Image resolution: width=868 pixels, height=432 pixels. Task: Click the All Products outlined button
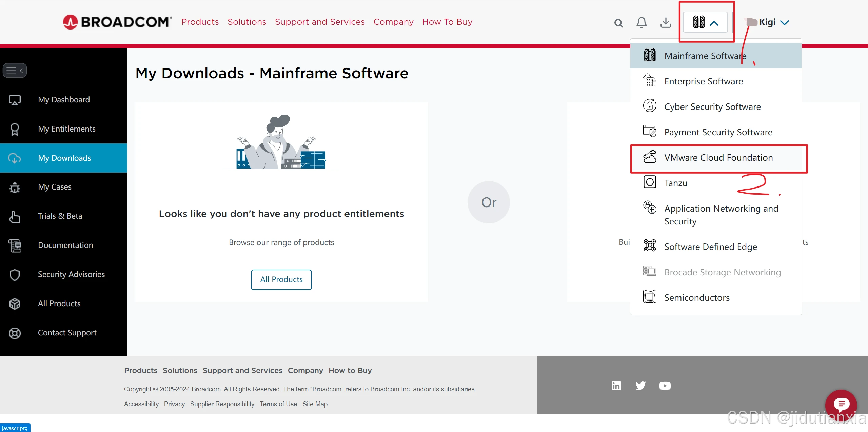[x=281, y=279]
